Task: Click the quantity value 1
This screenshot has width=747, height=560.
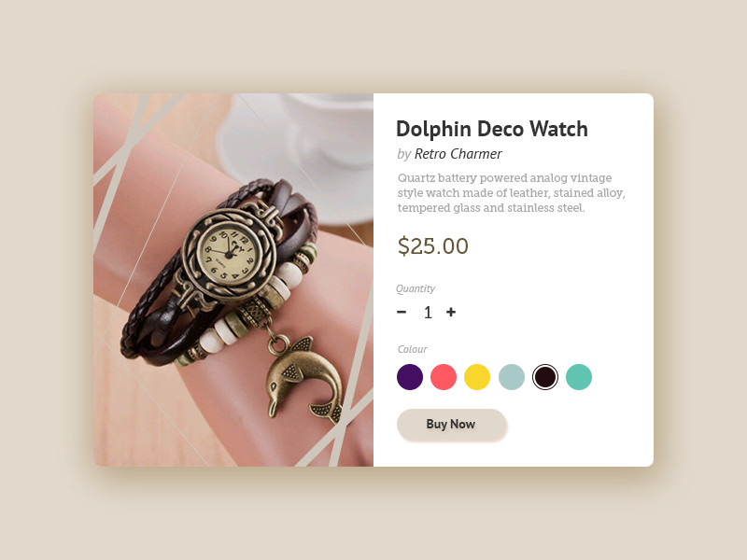Action: click(x=428, y=313)
